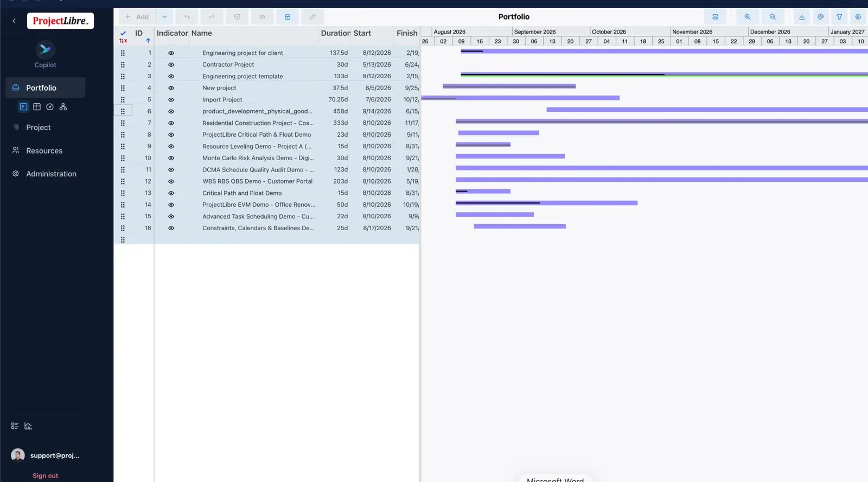Click the Add button

[137, 17]
